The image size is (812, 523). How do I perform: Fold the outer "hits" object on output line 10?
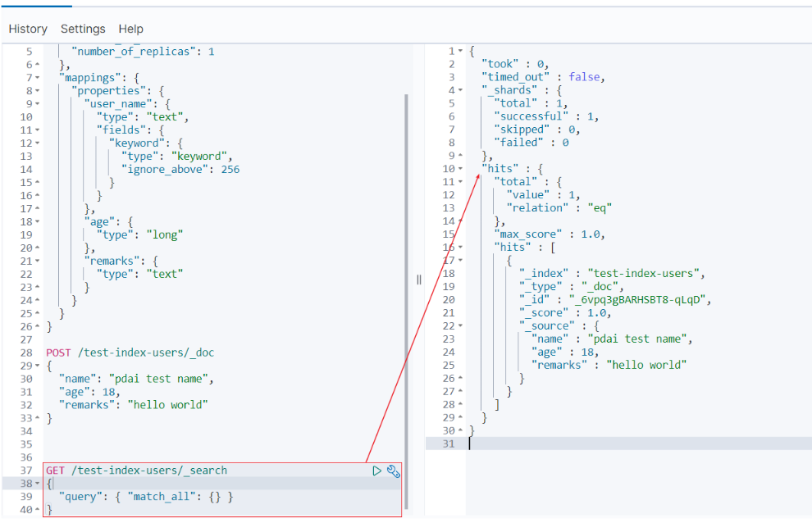[x=460, y=169]
